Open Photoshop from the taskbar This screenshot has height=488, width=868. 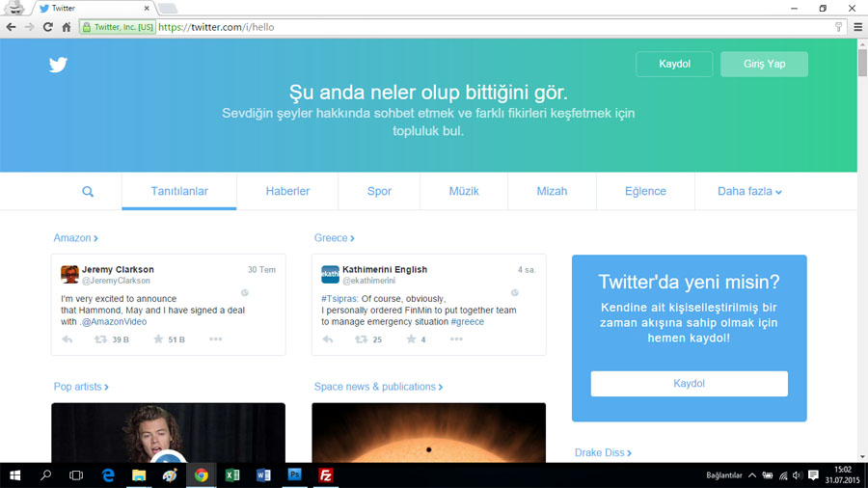(294, 475)
